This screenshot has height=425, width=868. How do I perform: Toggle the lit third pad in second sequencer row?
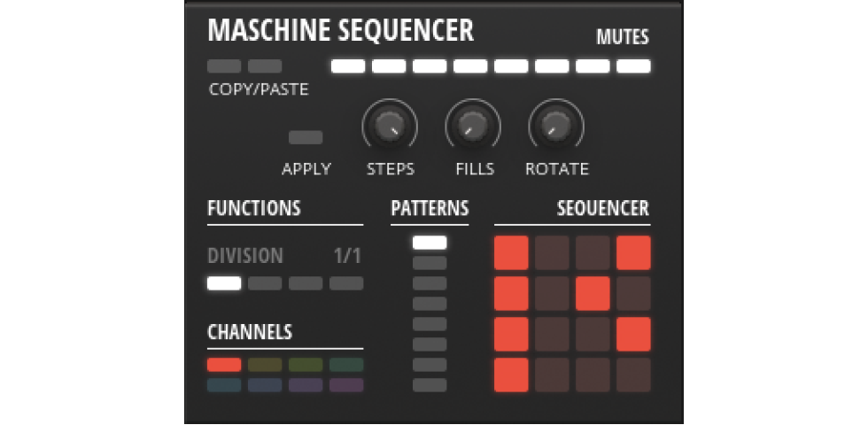pos(593,293)
